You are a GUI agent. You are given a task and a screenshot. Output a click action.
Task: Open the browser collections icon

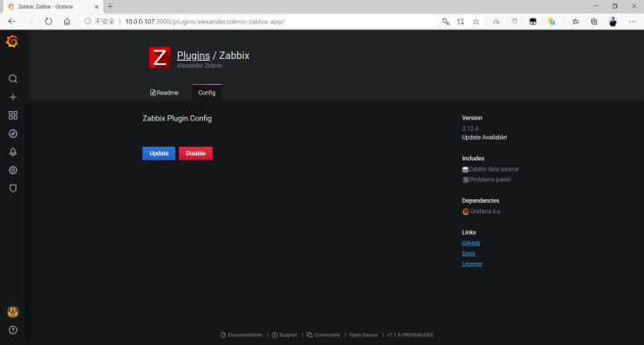coord(594,22)
